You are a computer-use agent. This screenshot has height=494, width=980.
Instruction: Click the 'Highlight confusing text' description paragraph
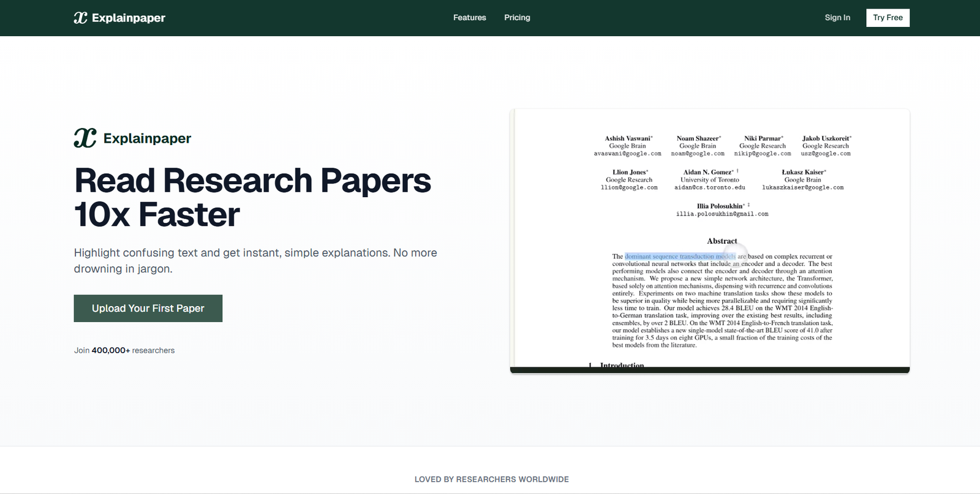click(x=255, y=261)
